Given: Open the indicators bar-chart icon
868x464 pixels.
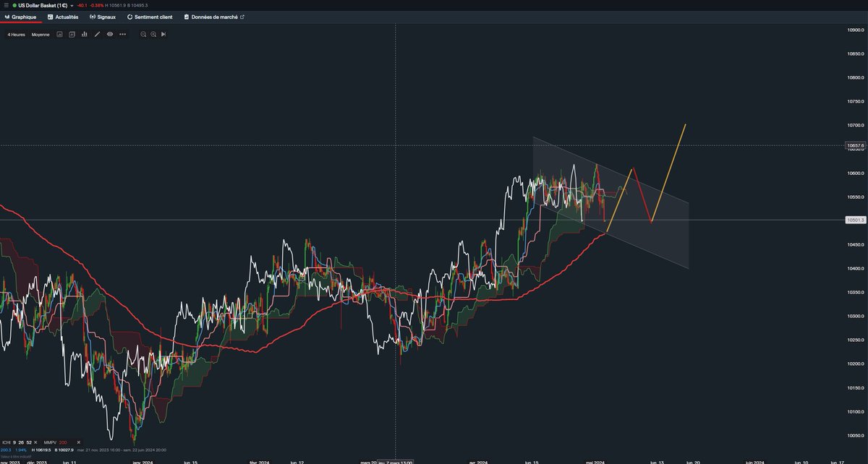Looking at the screenshot, I should coord(85,34).
